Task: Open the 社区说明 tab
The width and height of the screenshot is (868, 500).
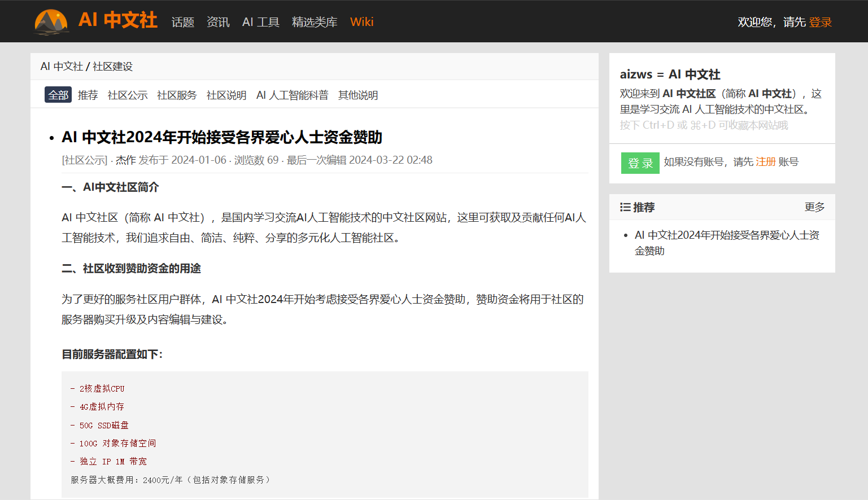Action: [x=226, y=95]
